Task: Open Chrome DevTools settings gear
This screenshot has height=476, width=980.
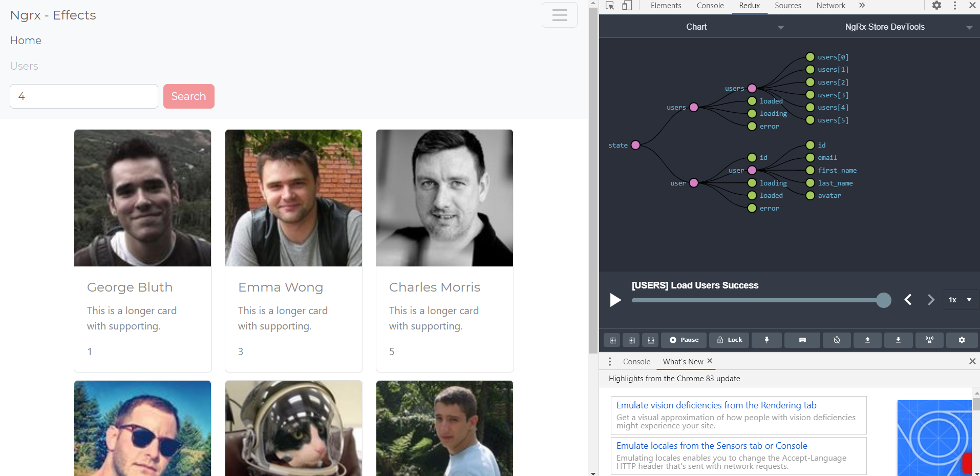Action: (936, 6)
